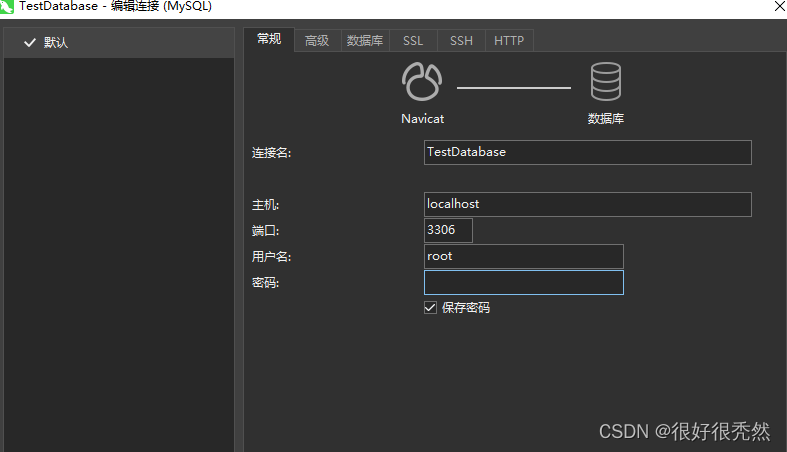Open the 数据库 tab
Screen dimensions: 787x452
[365, 41]
